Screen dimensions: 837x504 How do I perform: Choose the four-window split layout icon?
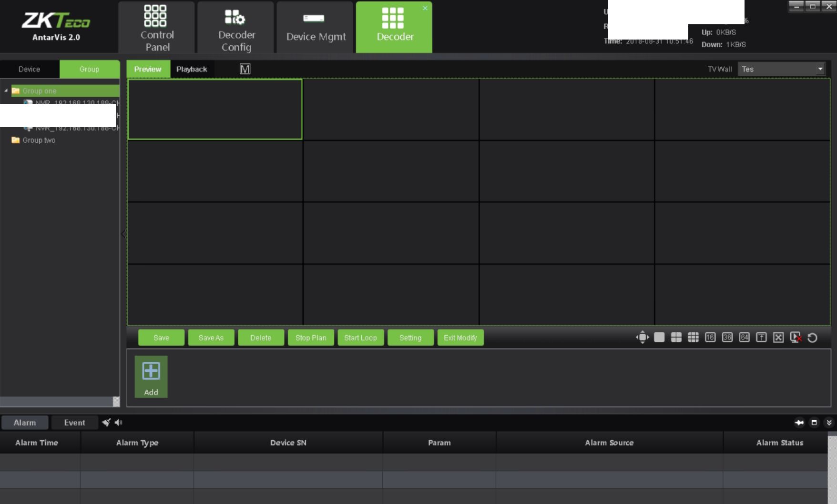point(676,337)
